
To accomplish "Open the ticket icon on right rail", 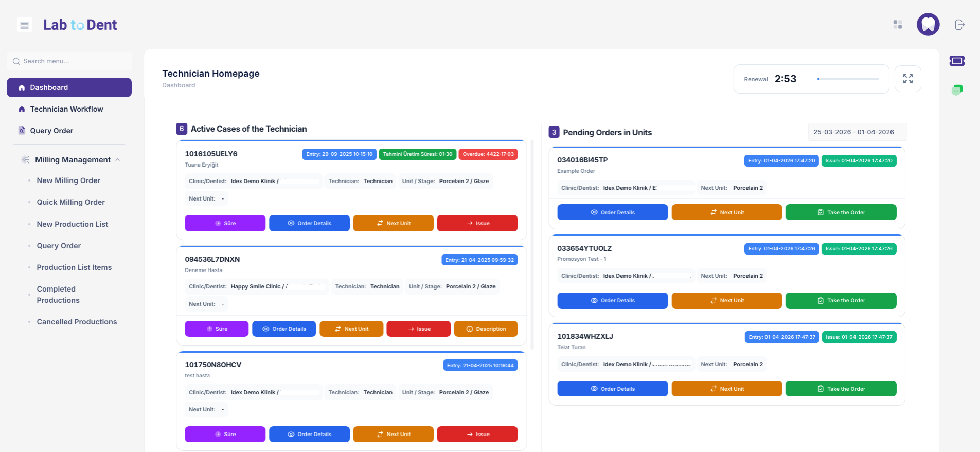I will 957,61.
